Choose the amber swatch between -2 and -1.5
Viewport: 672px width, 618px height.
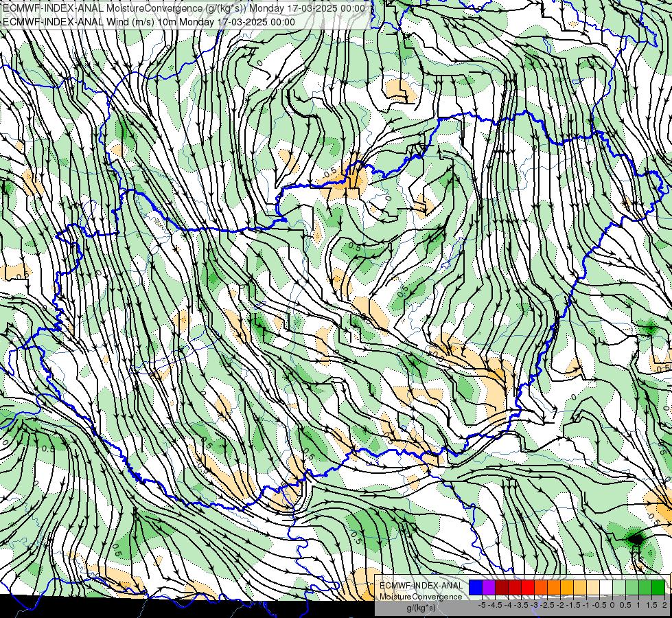tap(567, 588)
